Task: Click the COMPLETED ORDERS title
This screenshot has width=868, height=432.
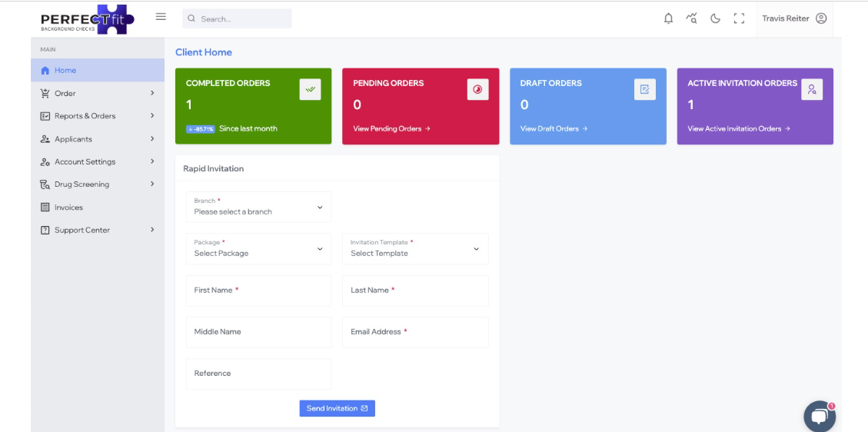Action: pyautogui.click(x=228, y=84)
